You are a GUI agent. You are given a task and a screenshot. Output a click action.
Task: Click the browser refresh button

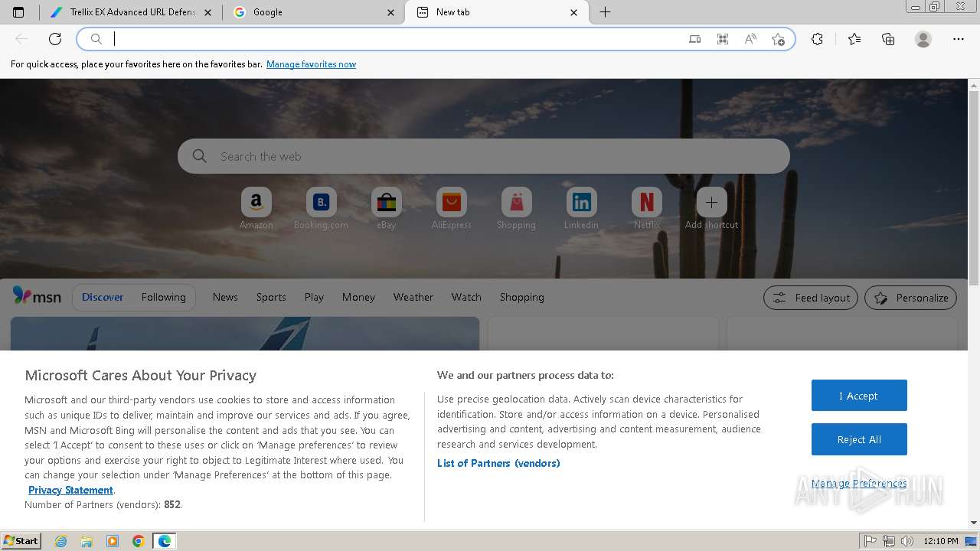coord(55,39)
